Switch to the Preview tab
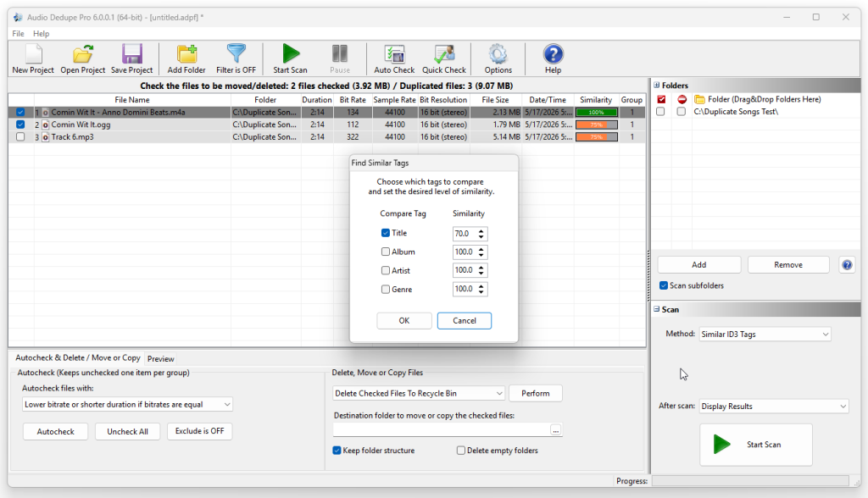Viewport: 868px width, 498px height. [x=160, y=358]
